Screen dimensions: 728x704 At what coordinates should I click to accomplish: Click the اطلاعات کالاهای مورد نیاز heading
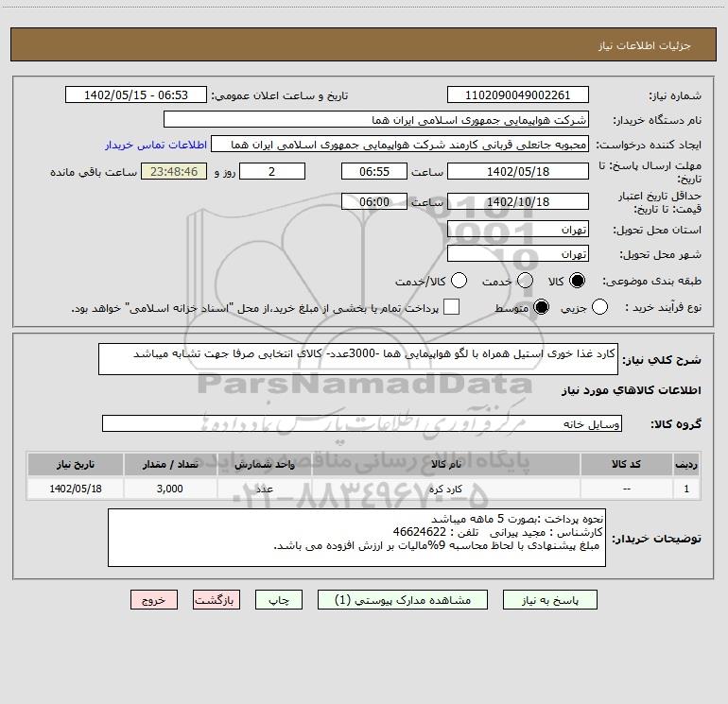point(631,390)
